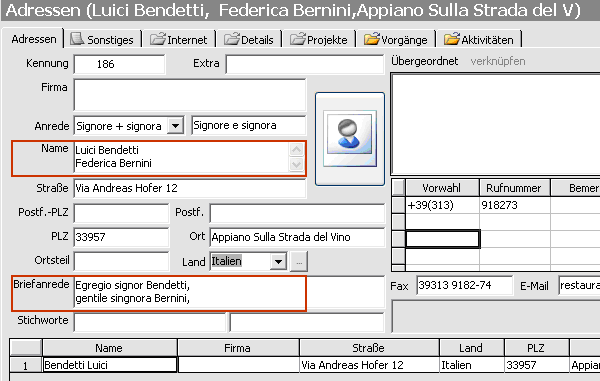Viewport: 600px width, 381px height.
Task: Expand the Anrede dropdown
Action: pos(175,125)
